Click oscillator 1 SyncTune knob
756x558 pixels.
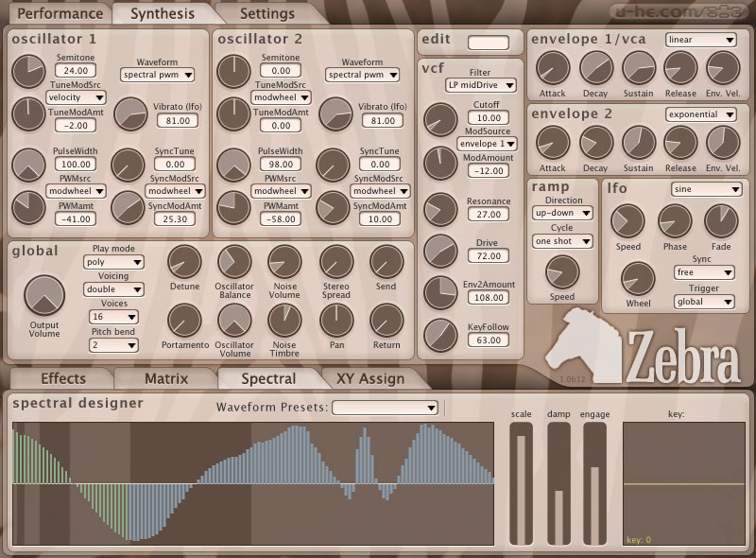coord(128,166)
